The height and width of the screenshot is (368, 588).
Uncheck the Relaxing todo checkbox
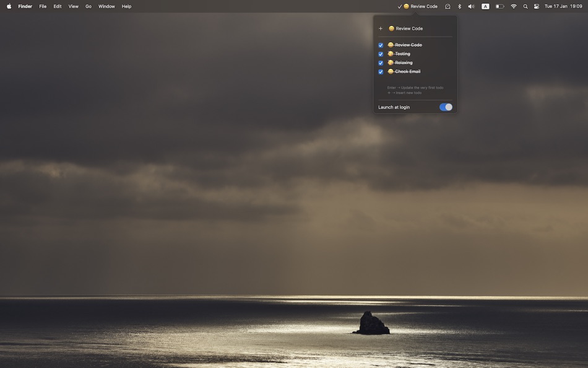[x=381, y=63]
